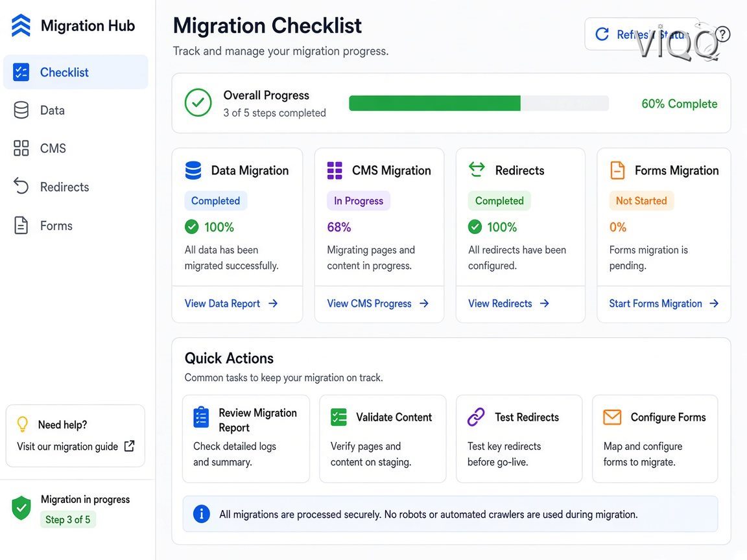Open the CMS sidebar section

coord(76,148)
